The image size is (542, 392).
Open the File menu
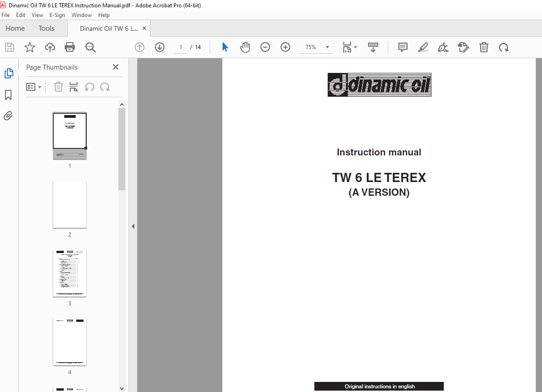[6, 15]
